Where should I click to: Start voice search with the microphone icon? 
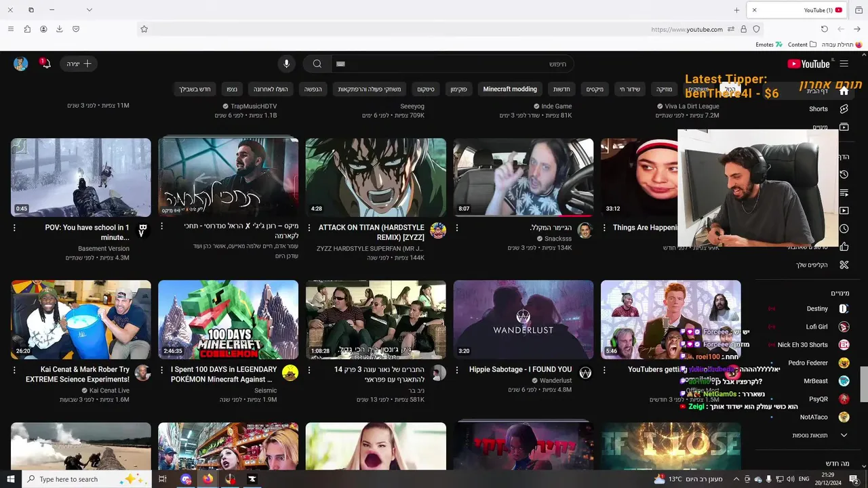tap(286, 64)
